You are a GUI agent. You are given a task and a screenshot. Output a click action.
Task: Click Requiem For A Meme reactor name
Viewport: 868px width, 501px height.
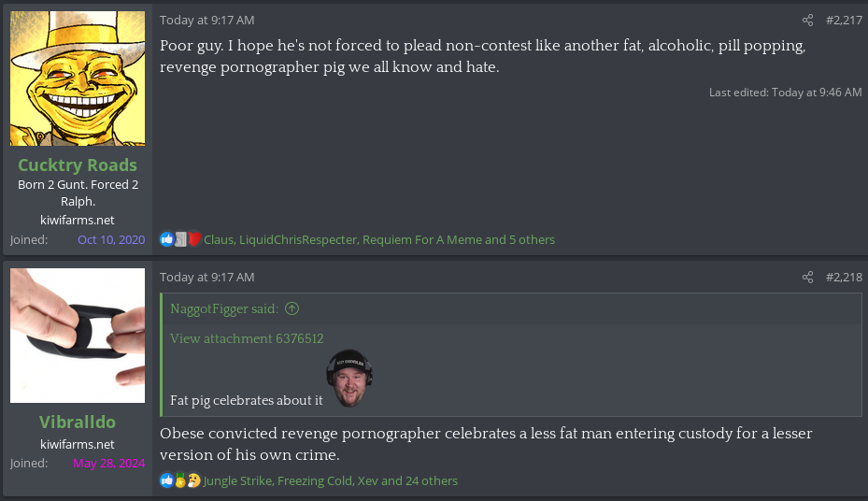pyautogui.click(x=422, y=239)
